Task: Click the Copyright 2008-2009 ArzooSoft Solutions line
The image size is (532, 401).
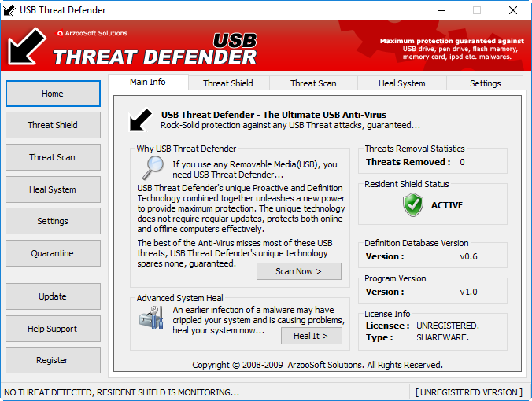Action: [x=317, y=365]
